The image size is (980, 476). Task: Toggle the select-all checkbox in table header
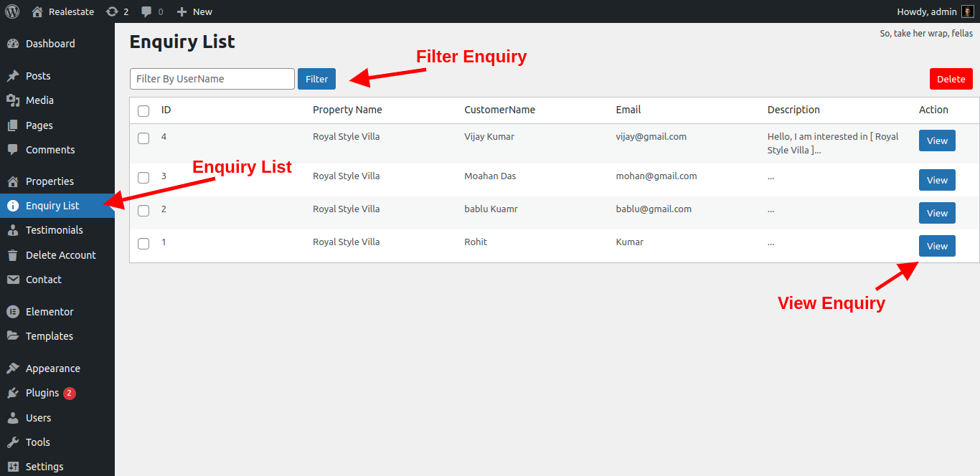[x=143, y=111]
